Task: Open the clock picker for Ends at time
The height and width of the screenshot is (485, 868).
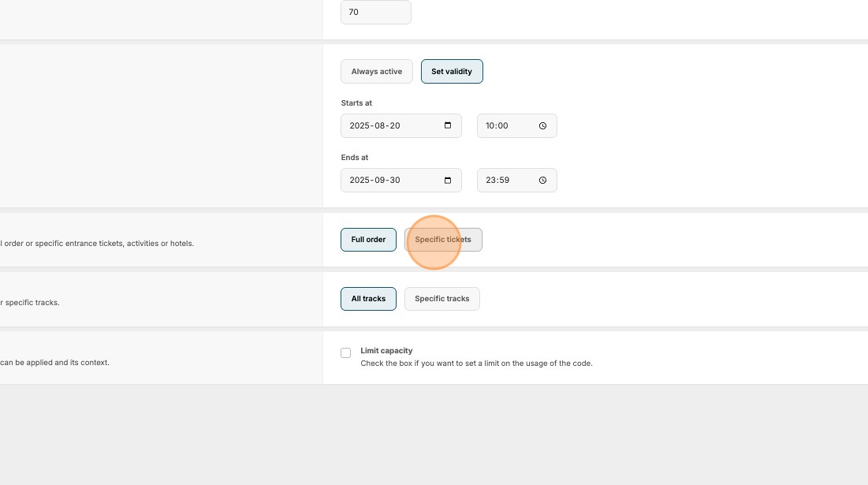Action: [542, 180]
